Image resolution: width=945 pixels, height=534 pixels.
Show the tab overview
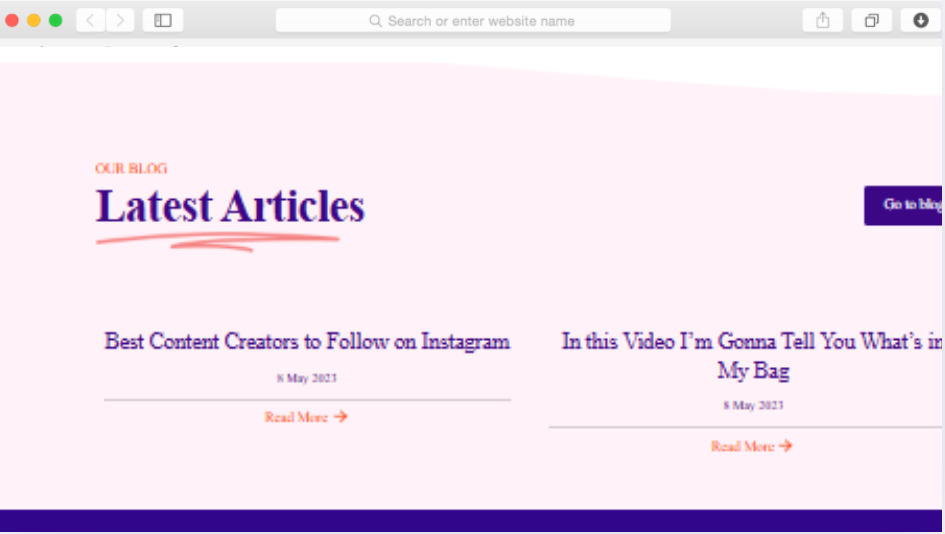[x=871, y=20]
